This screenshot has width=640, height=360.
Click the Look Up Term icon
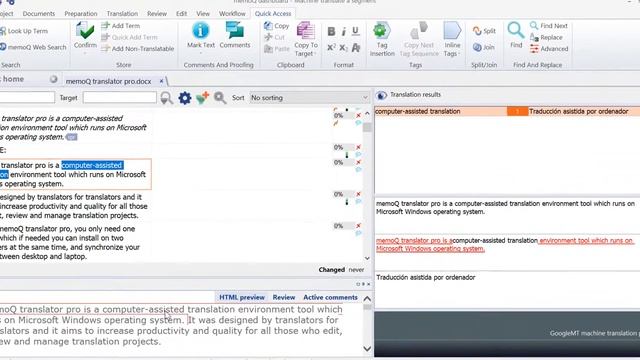[3, 31]
